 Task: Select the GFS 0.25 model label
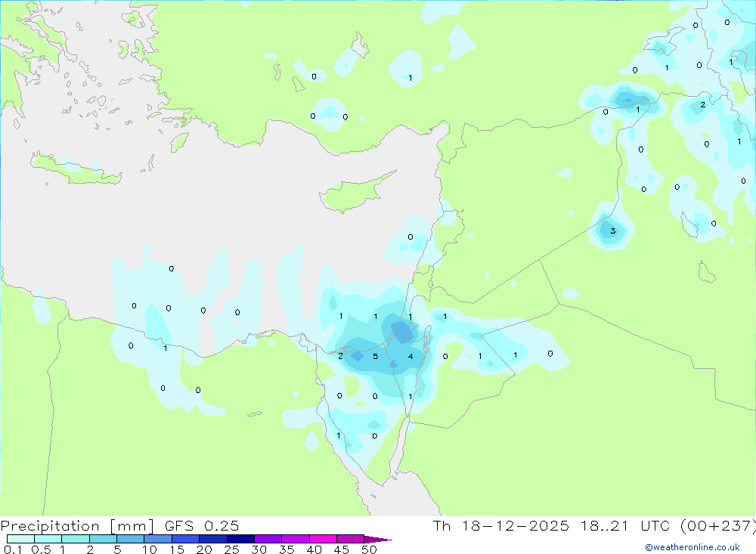[202, 525]
